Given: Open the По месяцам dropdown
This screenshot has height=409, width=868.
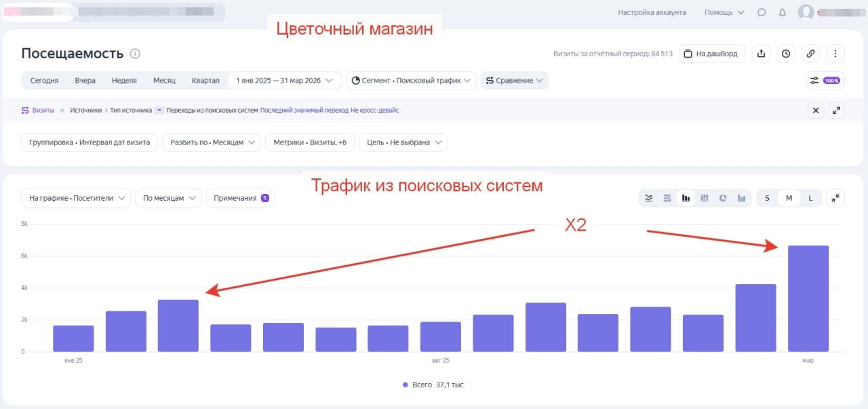Looking at the screenshot, I should coord(168,198).
